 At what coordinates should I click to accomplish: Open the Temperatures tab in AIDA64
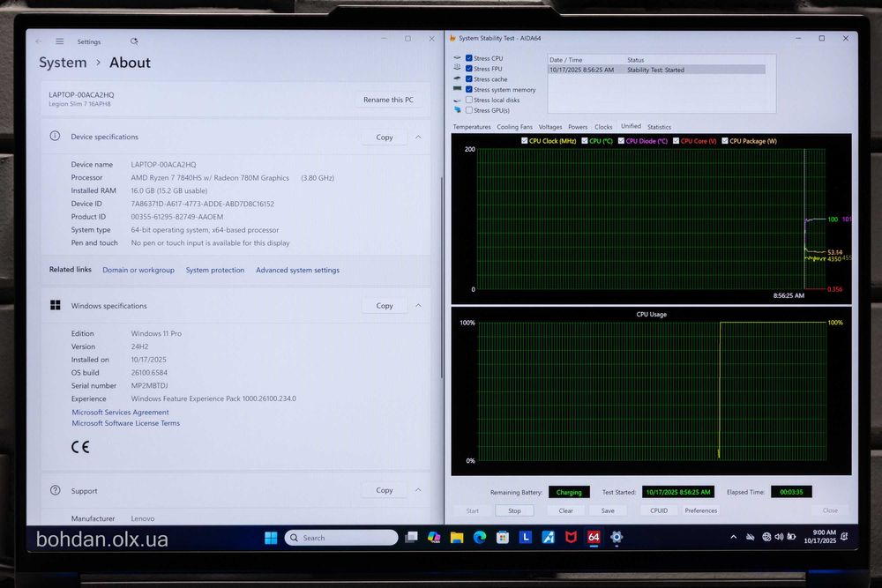coord(471,126)
